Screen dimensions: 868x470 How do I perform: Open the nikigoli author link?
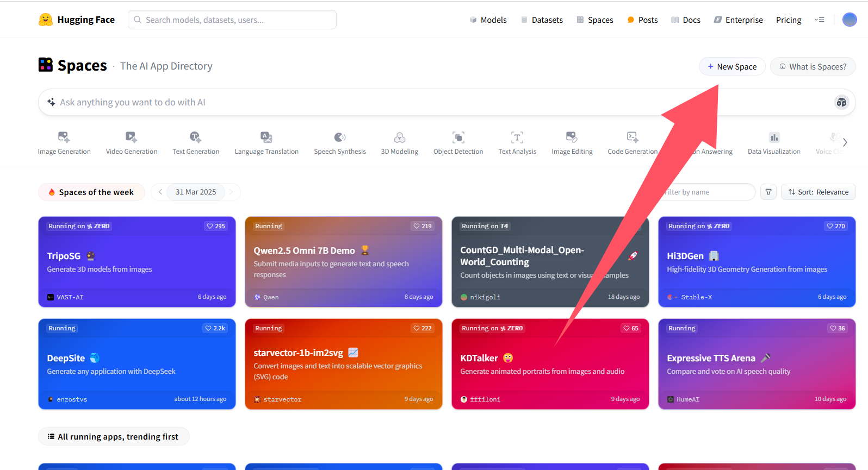coord(480,297)
